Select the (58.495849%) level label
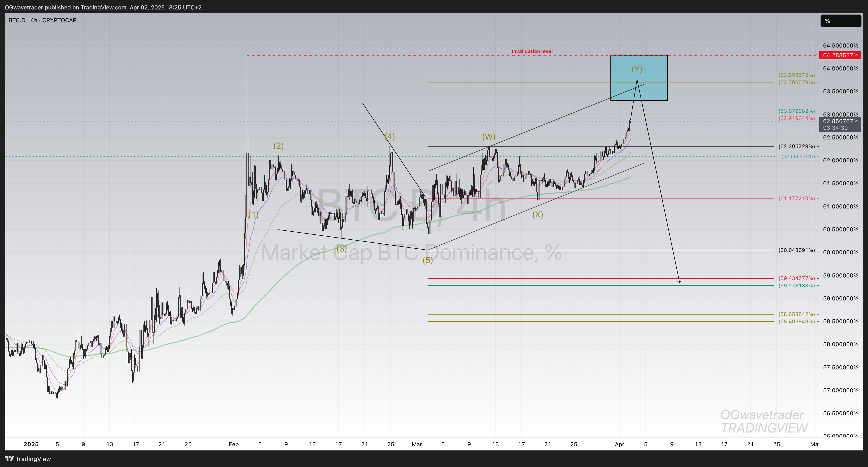This screenshot has height=467, width=868. tap(797, 322)
